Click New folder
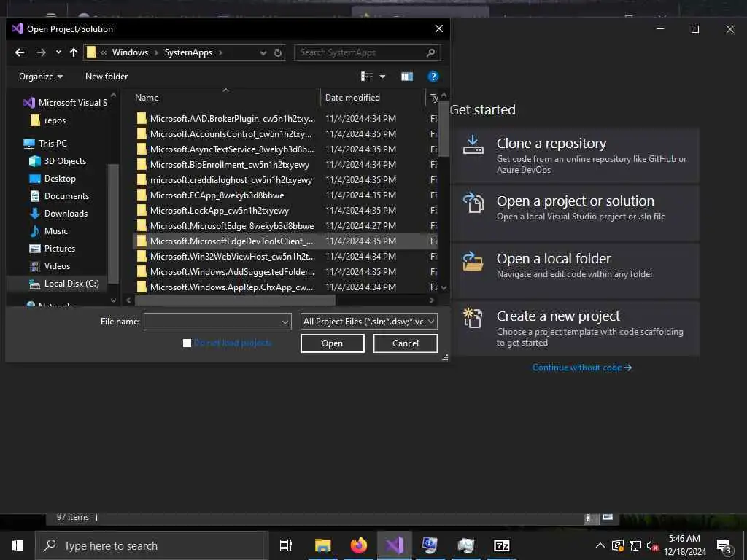Image resolution: width=747 pixels, height=560 pixels. pyautogui.click(x=107, y=76)
